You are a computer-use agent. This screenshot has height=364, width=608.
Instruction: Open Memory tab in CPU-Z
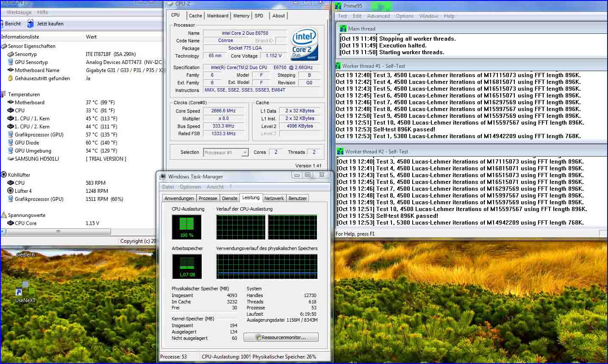(x=242, y=16)
